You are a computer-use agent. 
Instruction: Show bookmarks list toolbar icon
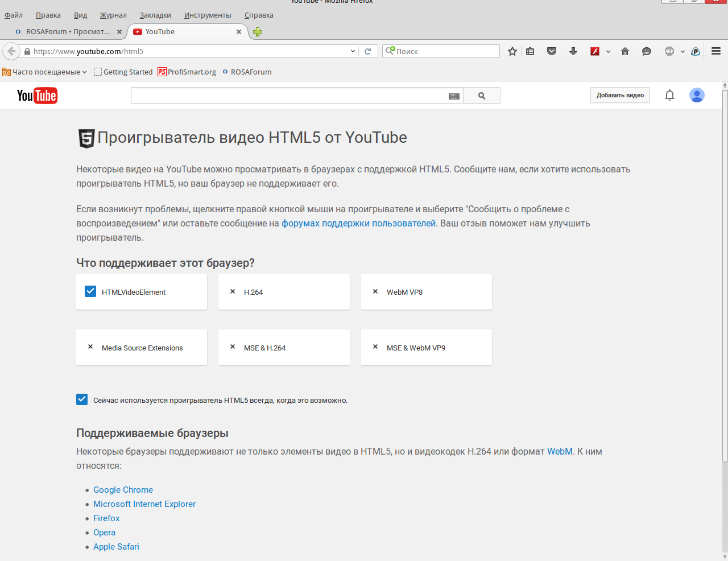click(x=530, y=51)
